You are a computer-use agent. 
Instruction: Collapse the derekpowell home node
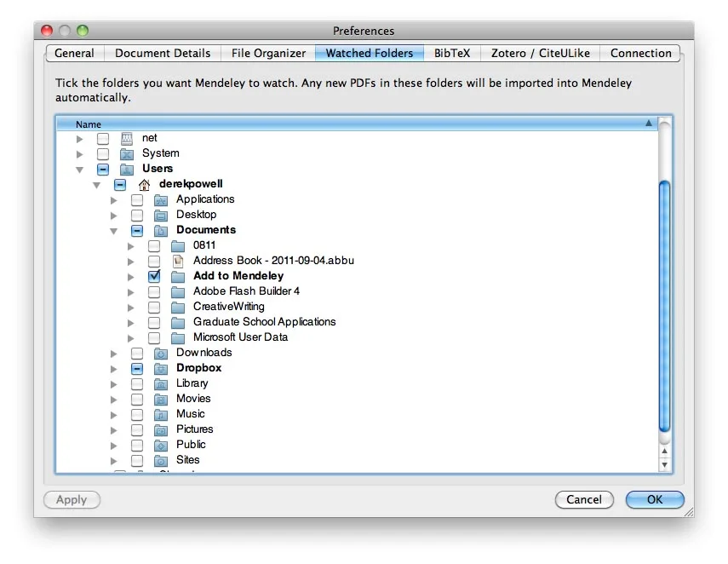[96, 185]
